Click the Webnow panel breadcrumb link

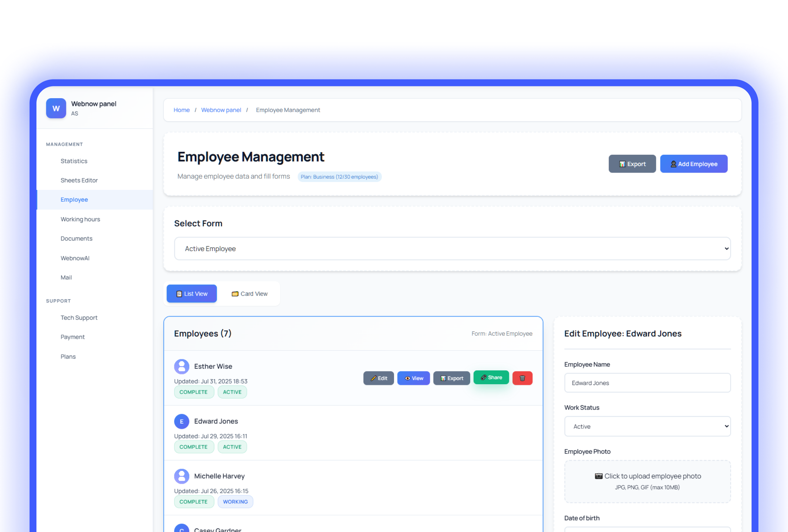[221, 110]
